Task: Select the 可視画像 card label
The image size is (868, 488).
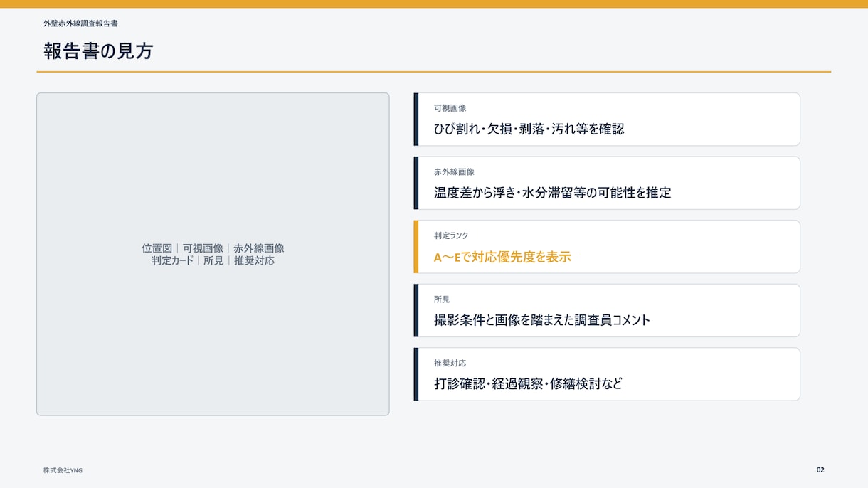Action: [x=450, y=108]
